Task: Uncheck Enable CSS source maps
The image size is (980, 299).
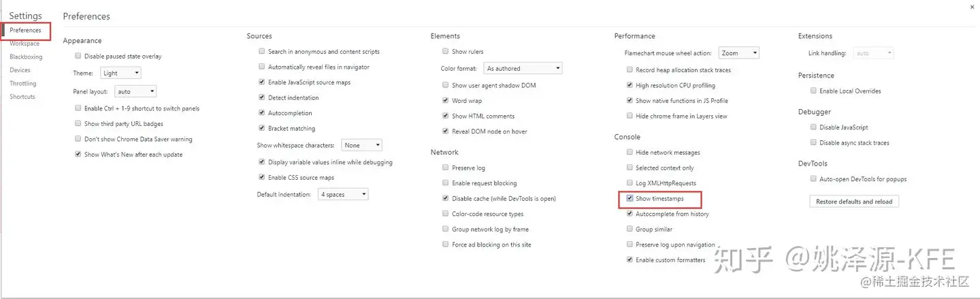Action: pyautogui.click(x=262, y=178)
